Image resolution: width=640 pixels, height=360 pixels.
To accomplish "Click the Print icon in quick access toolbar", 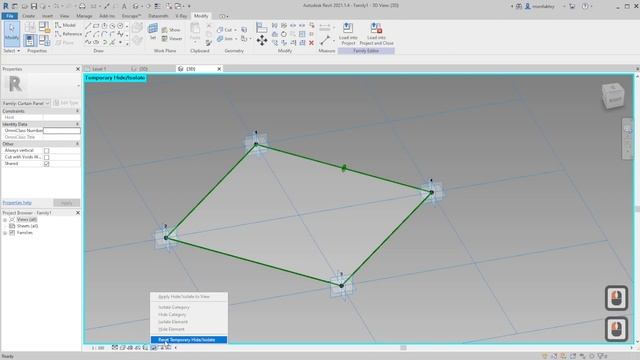I will coord(82,6).
